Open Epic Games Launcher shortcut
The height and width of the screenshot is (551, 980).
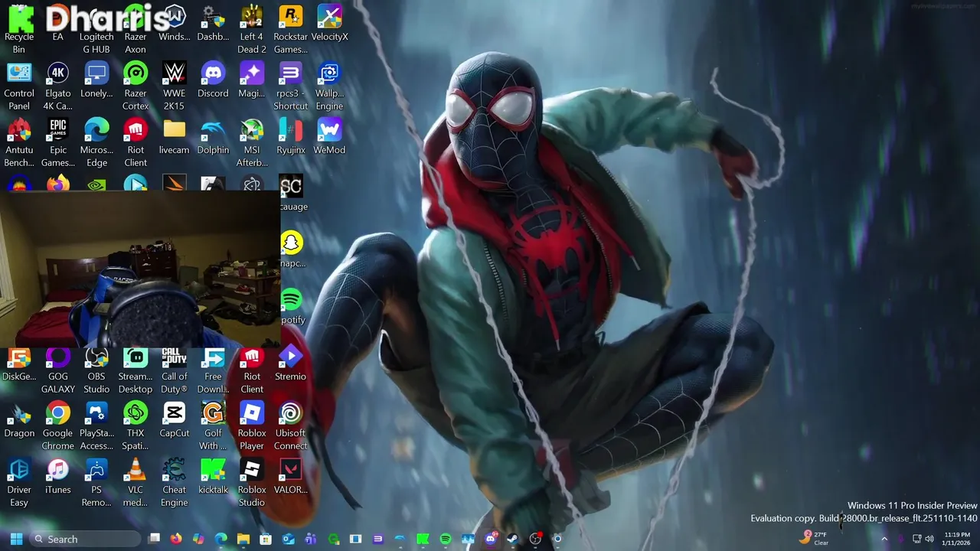pos(57,142)
